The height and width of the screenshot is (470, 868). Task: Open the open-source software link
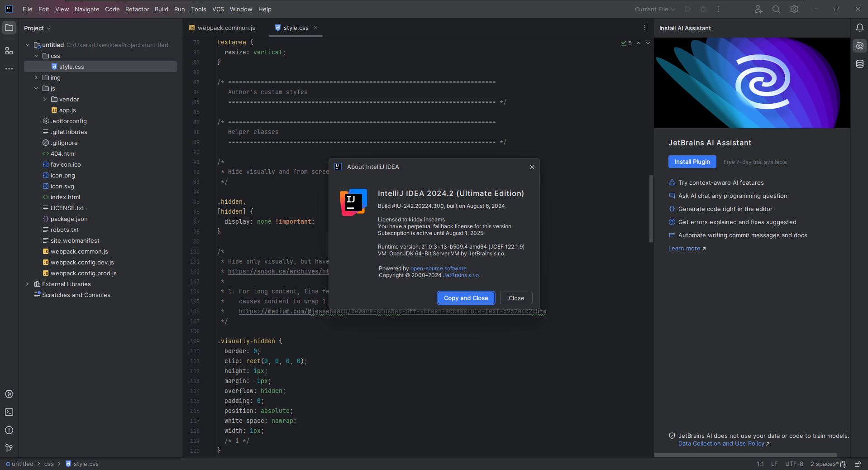coord(438,269)
